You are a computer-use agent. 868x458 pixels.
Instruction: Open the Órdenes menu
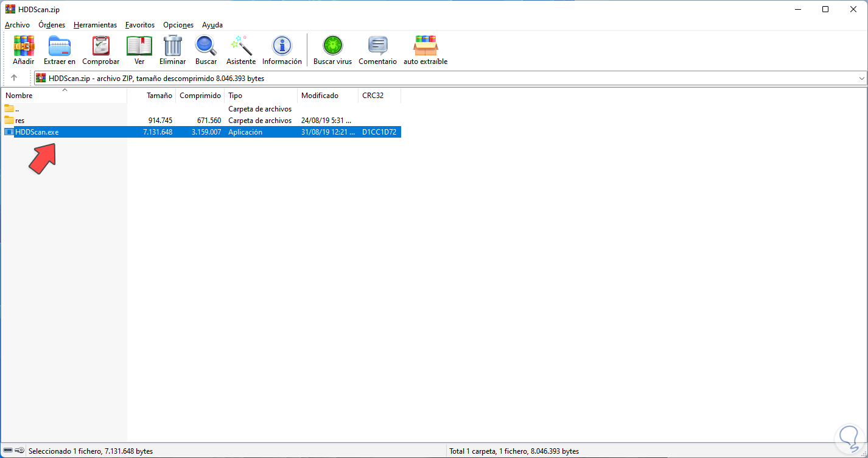(52, 25)
